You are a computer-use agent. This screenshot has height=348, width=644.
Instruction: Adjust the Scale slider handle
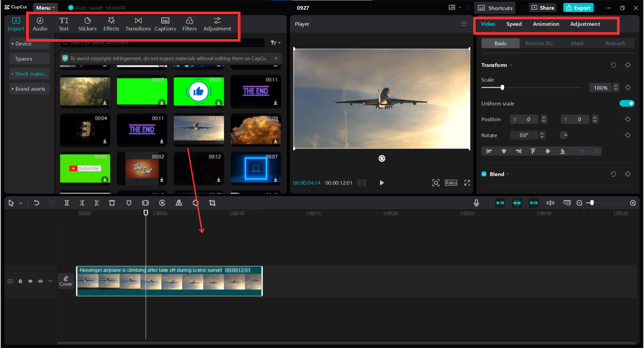point(502,88)
